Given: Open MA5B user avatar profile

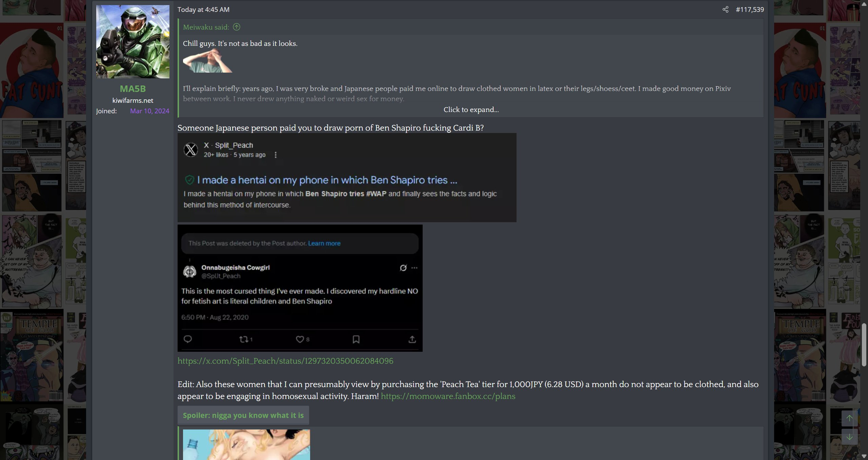Looking at the screenshot, I should [x=133, y=42].
